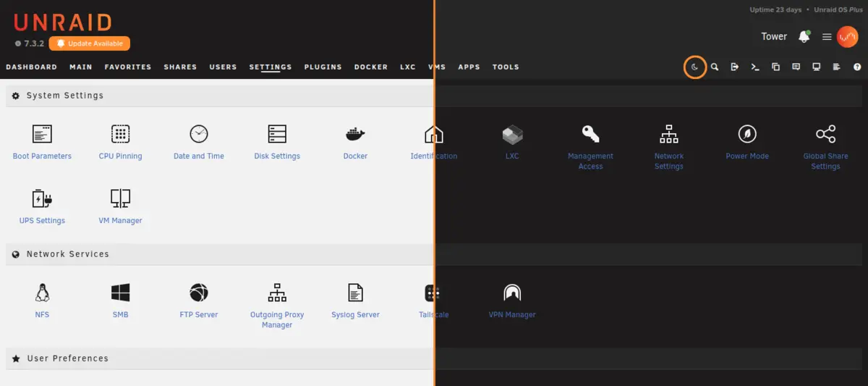Toggle dark mode with the moon icon
The image size is (868, 386).
click(694, 67)
